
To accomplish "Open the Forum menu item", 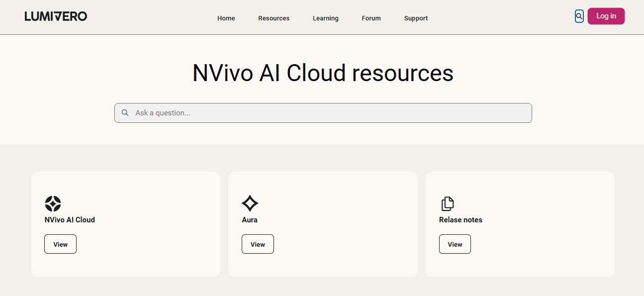I will [x=371, y=18].
